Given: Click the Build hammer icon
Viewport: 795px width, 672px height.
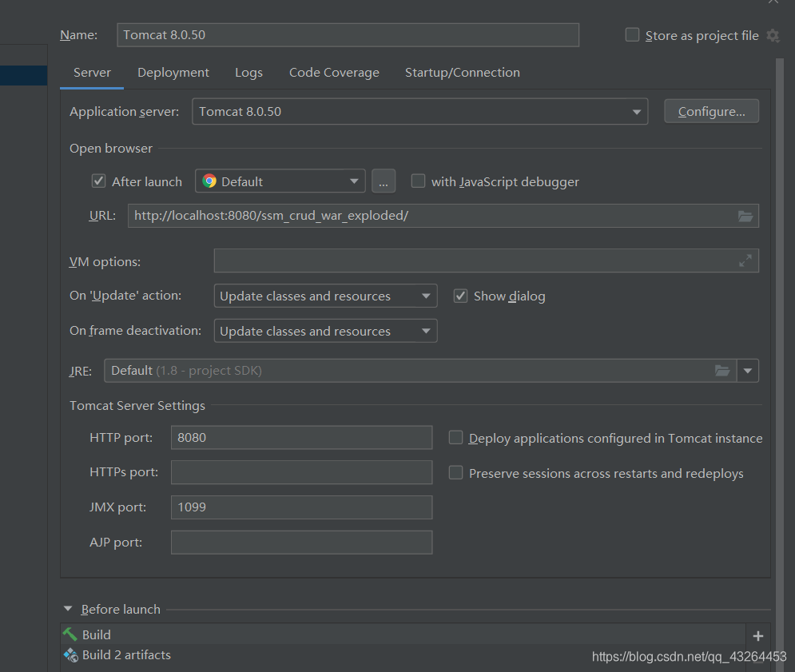Looking at the screenshot, I should point(70,634).
